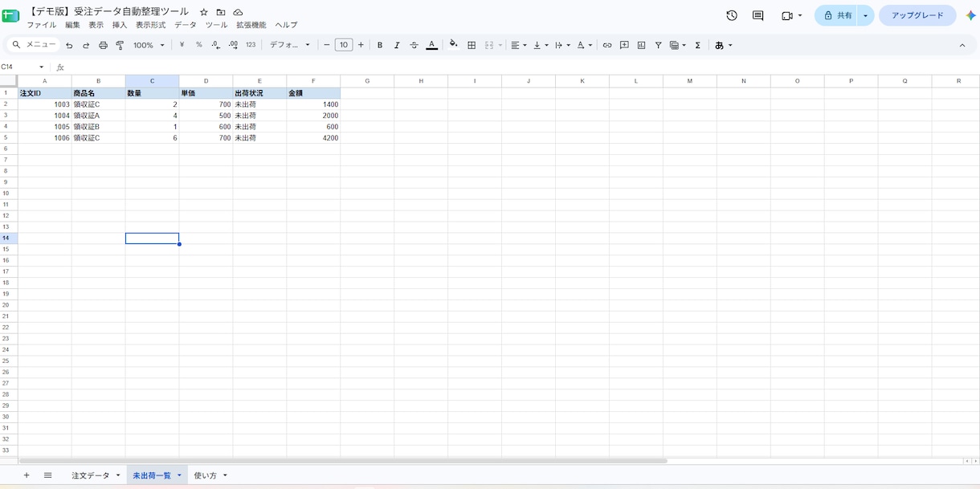Open the fill color bucket tool
Viewport: 980px width, 489px height.
point(453,45)
